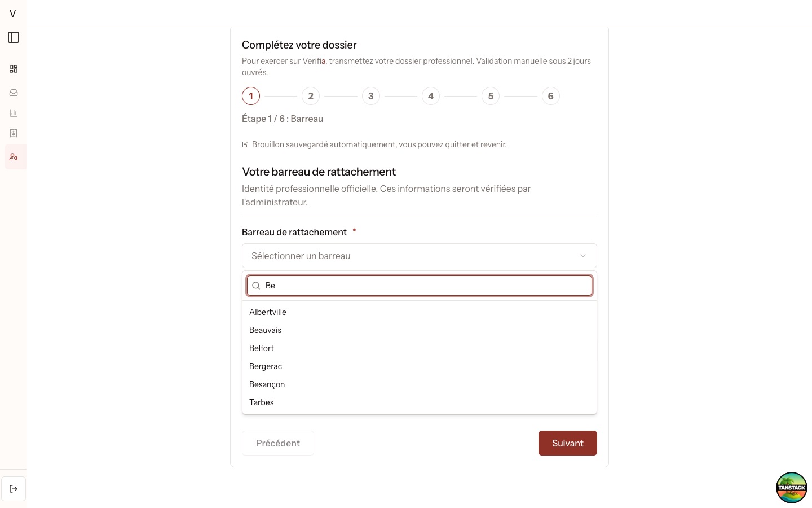
Task: Open the inbox icon in sidebar
Action: pos(14,93)
